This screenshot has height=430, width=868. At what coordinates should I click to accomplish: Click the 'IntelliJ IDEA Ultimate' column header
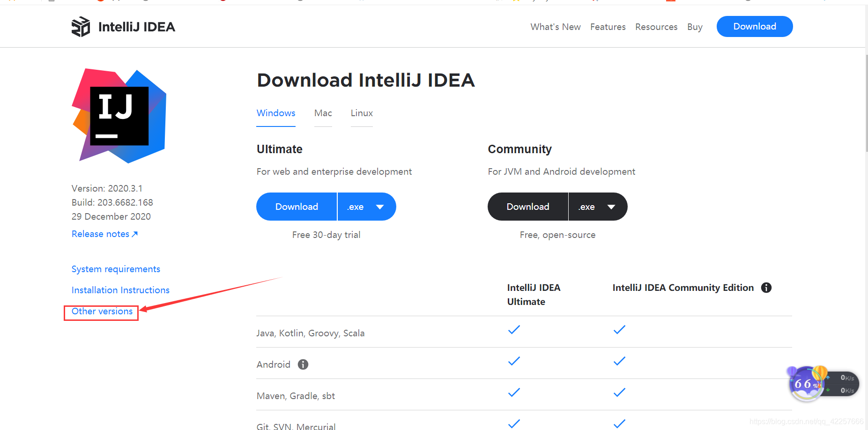[x=534, y=295]
